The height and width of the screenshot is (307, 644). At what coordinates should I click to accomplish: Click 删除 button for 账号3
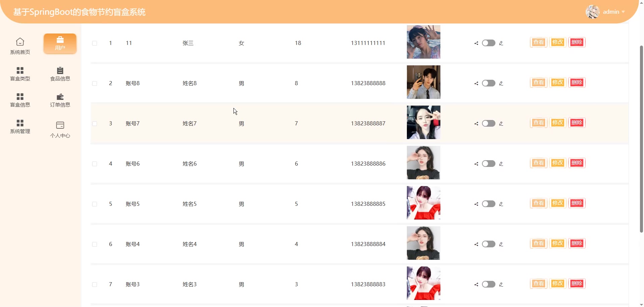click(x=577, y=284)
